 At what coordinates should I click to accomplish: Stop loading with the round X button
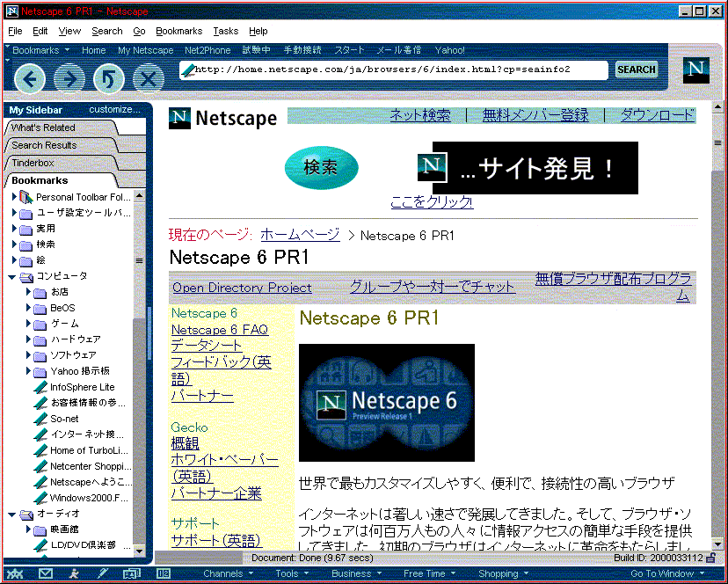149,78
